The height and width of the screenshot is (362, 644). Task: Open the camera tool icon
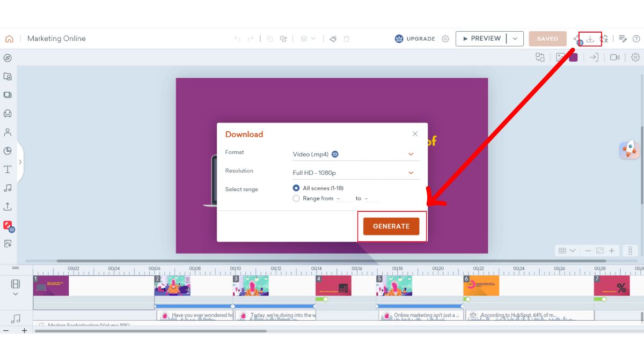tap(614, 57)
